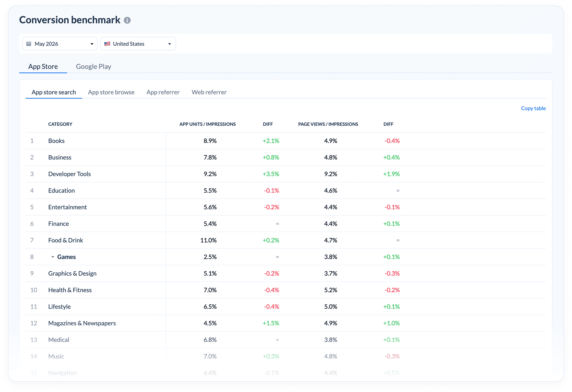Click the -0.3% page views diff for Graphics & Design
Screen dimensions: 572x392
(392, 274)
